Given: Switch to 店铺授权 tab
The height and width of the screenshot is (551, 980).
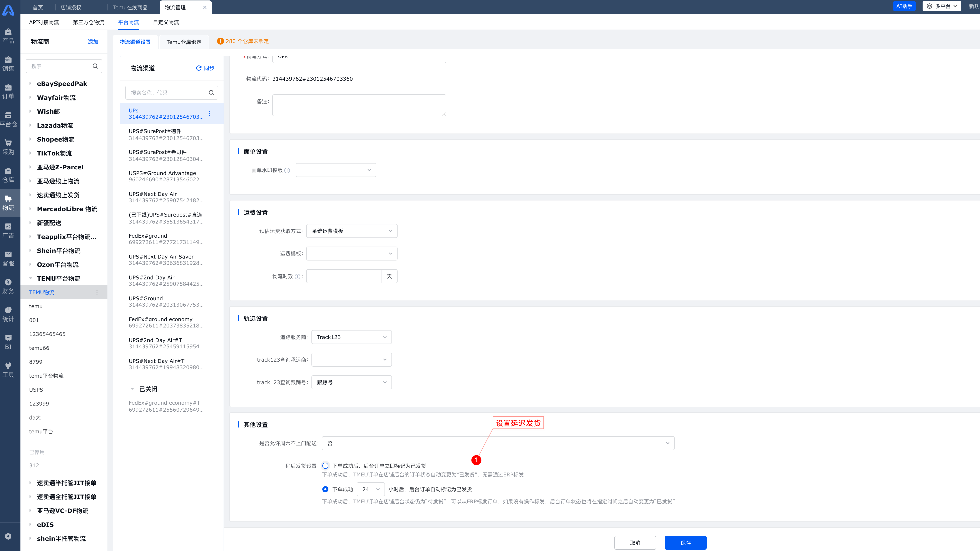Looking at the screenshot, I should pyautogui.click(x=71, y=7).
